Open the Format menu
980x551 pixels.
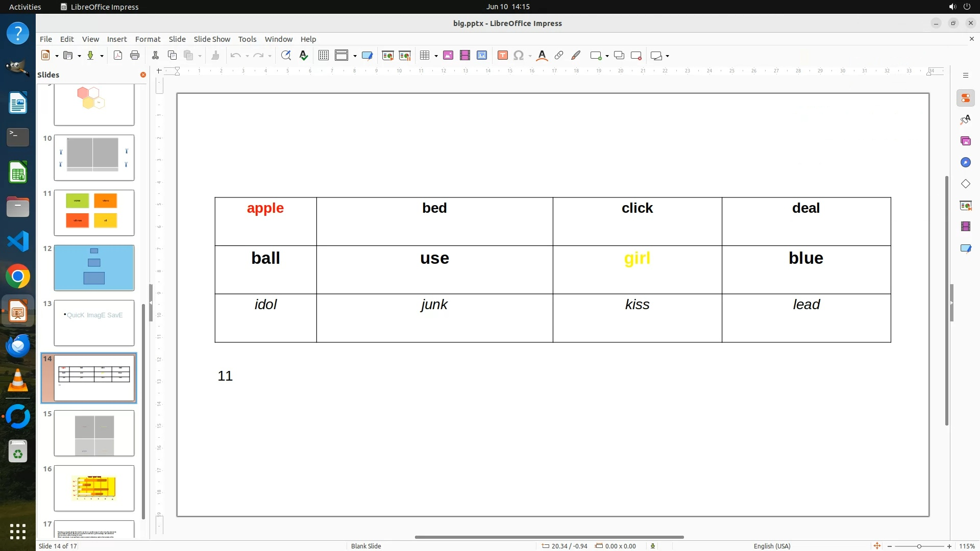click(x=148, y=39)
